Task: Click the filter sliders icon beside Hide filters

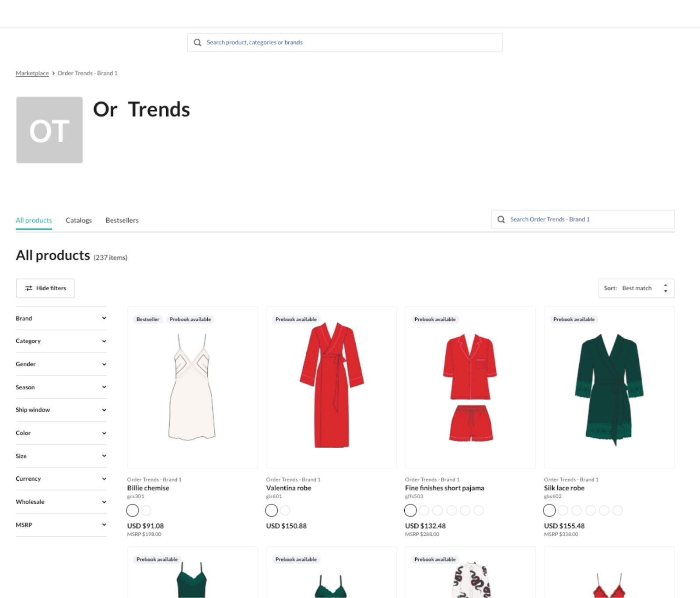Action: pos(29,288)
